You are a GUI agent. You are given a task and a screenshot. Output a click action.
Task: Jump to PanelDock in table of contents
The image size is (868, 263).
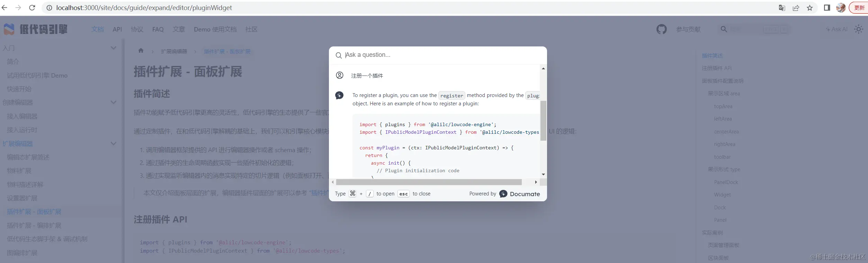click(x=726, y=182)
